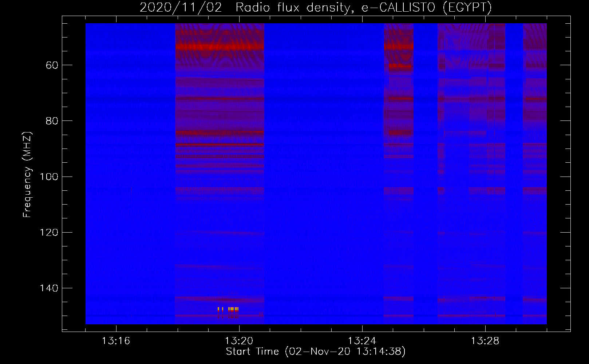
Task: Click the 100 frequency tick label
Action: click(x=49, y=177)
